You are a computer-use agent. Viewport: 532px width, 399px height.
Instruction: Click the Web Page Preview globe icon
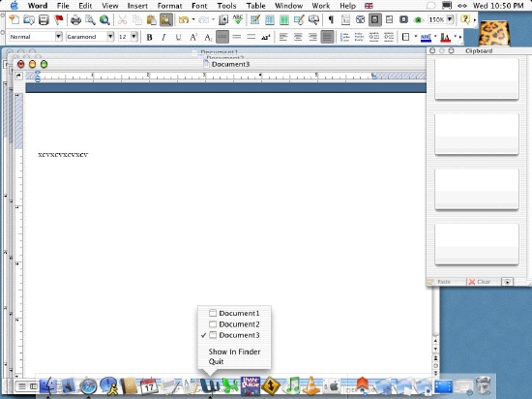pyautogui.click(x=104, y=19)
